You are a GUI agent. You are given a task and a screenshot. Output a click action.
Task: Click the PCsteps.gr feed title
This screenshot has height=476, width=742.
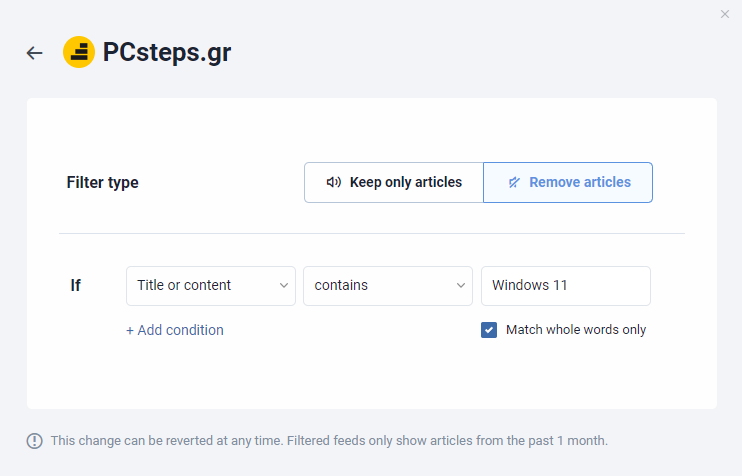[167, 52]
